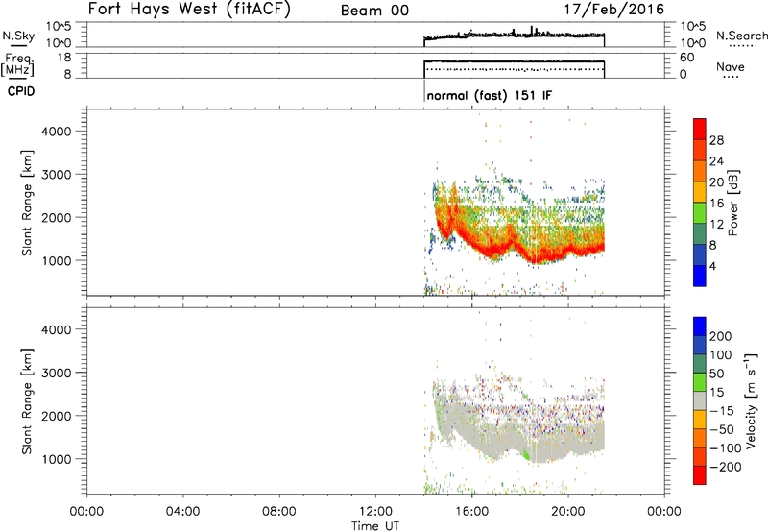Click the '-200' velocity scale value
This screenshot has width=768, height=532.
click(724, 467)
